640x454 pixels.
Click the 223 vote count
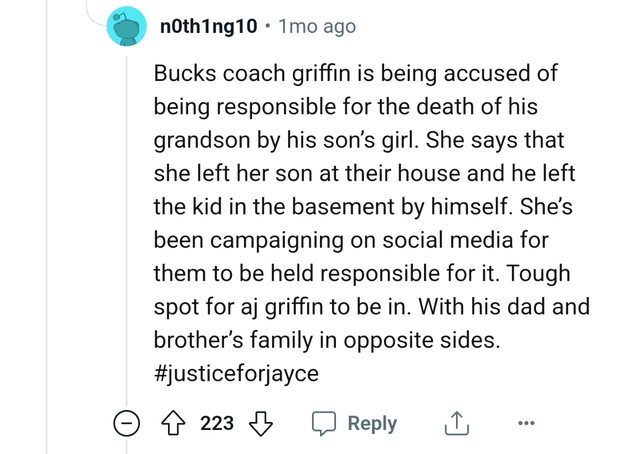point(217,423)
